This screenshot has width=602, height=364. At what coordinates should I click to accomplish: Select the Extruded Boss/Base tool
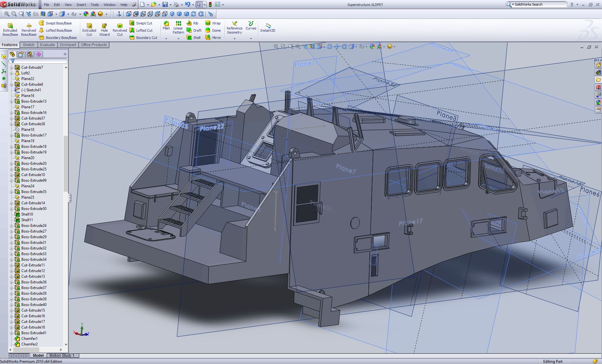[10, 29]
